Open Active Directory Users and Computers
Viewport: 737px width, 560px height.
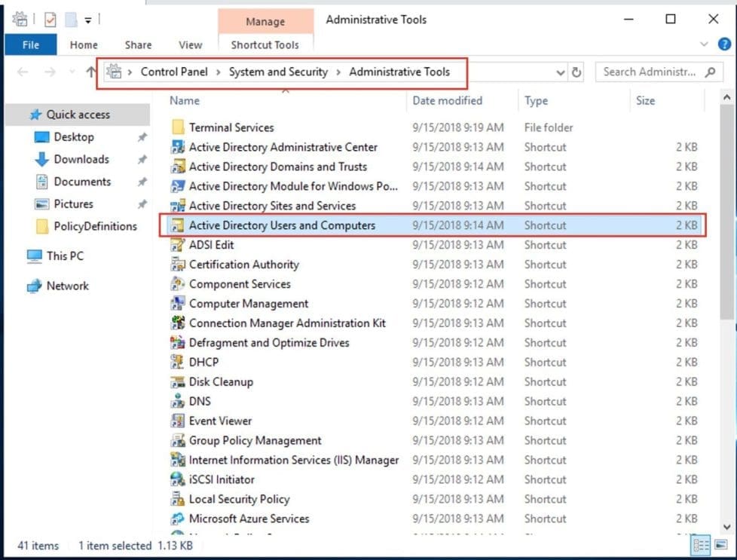[283, 225]
